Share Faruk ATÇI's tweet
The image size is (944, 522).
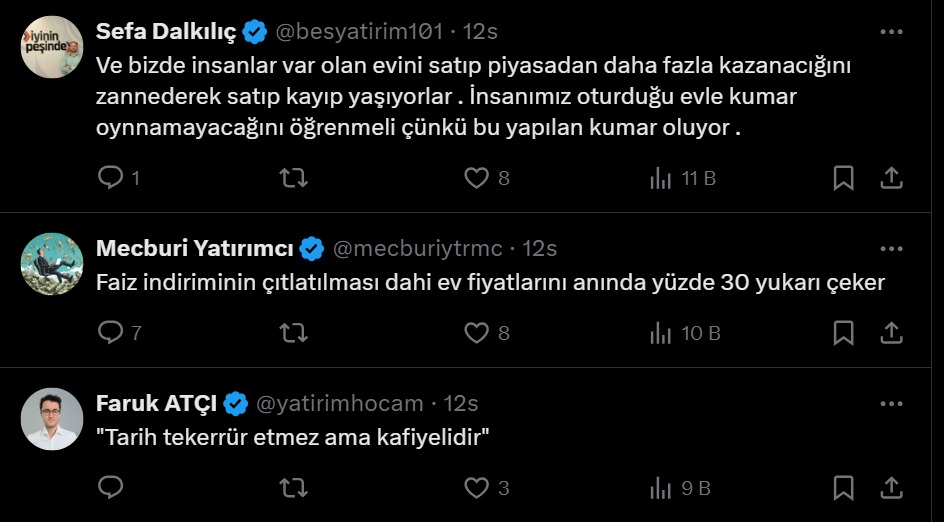(891, 488)
